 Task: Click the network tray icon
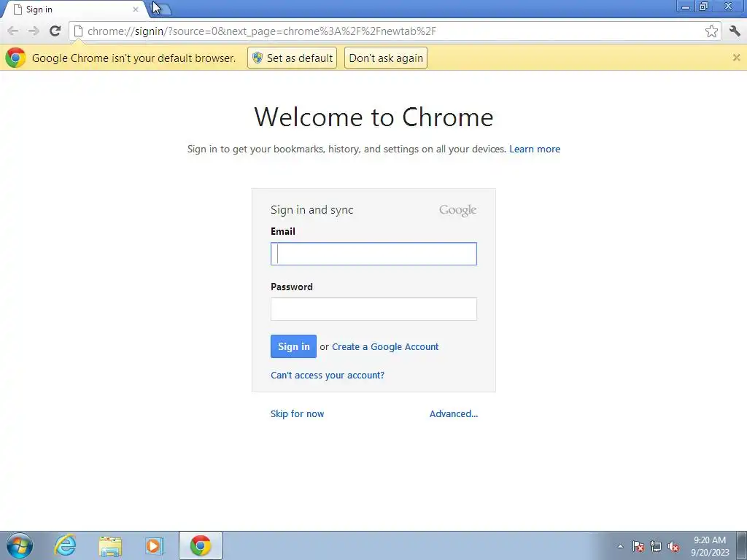coord(656,546)
